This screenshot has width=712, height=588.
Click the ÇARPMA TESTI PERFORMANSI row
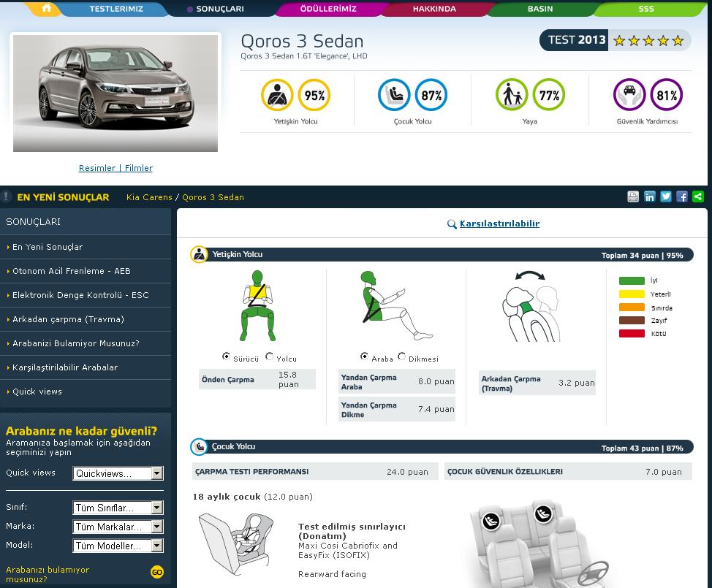tap(315, 471)
